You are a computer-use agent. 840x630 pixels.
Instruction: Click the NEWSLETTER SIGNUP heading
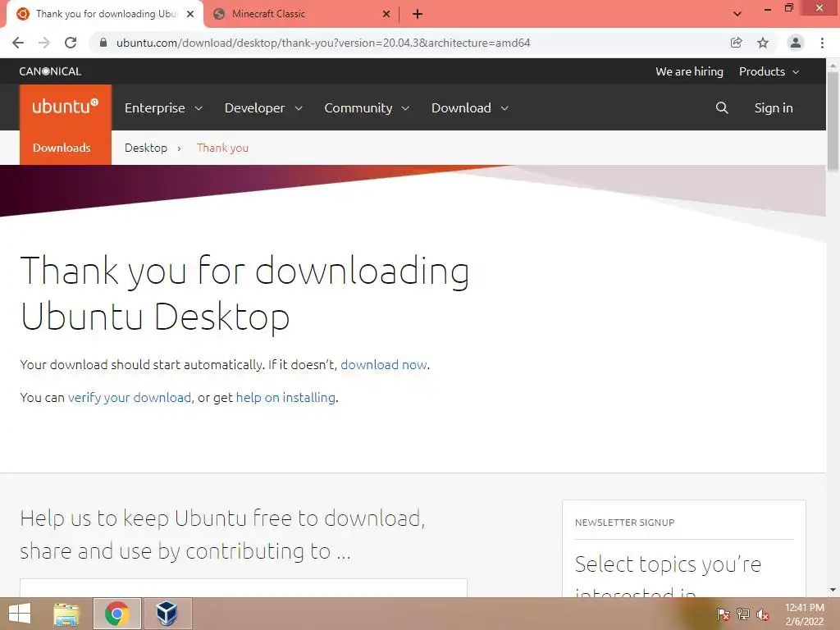pos(624,523)
